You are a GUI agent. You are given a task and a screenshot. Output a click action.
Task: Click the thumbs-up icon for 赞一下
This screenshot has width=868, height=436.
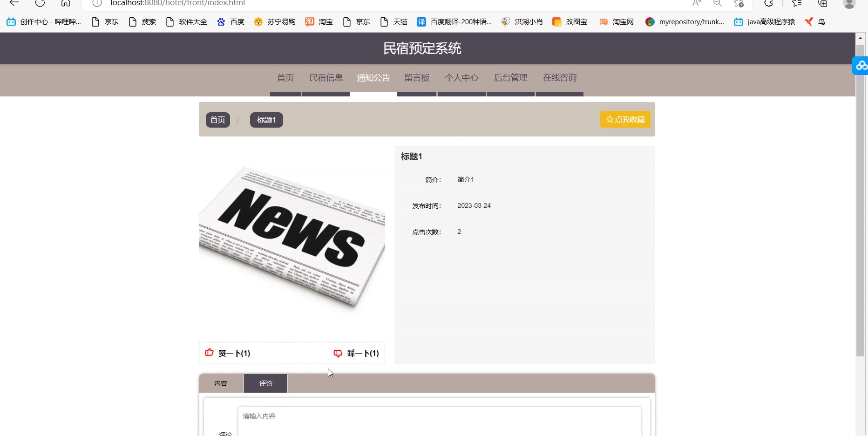[x=209, y=353]
